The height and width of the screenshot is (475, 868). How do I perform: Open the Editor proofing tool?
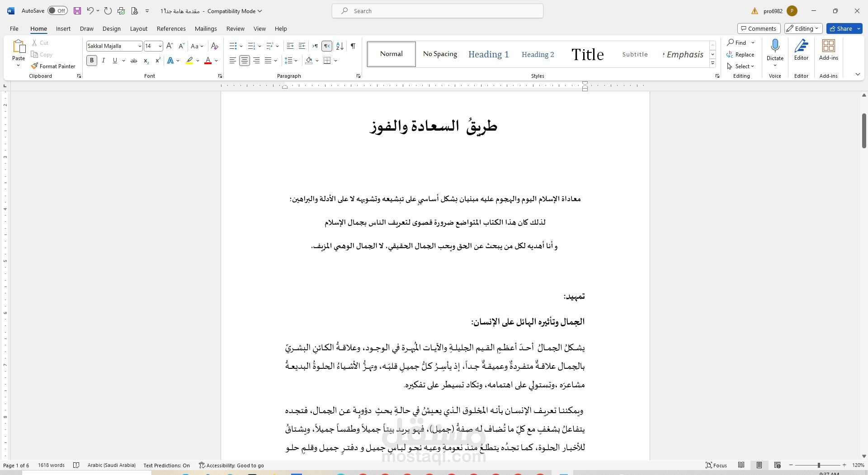click(x=801, y=50)
